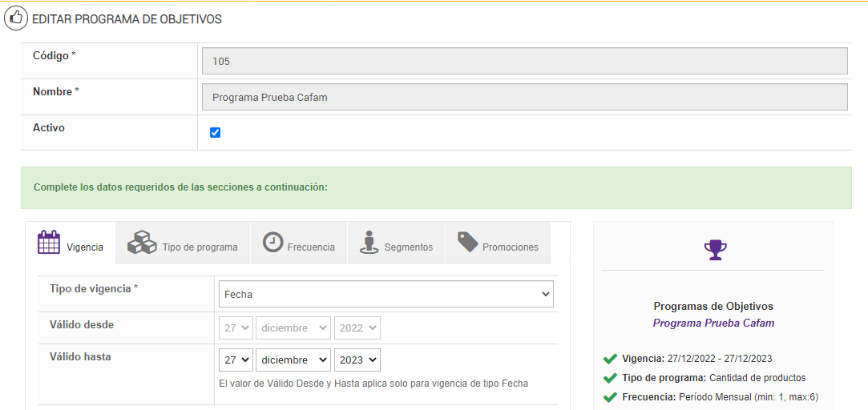Click the calendar icon on Vigencia tab

[49, 243]
